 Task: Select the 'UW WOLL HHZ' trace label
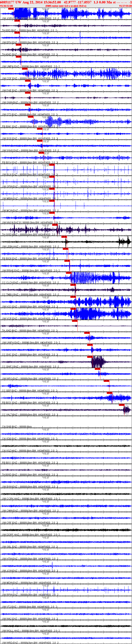[x=31, y=631]
